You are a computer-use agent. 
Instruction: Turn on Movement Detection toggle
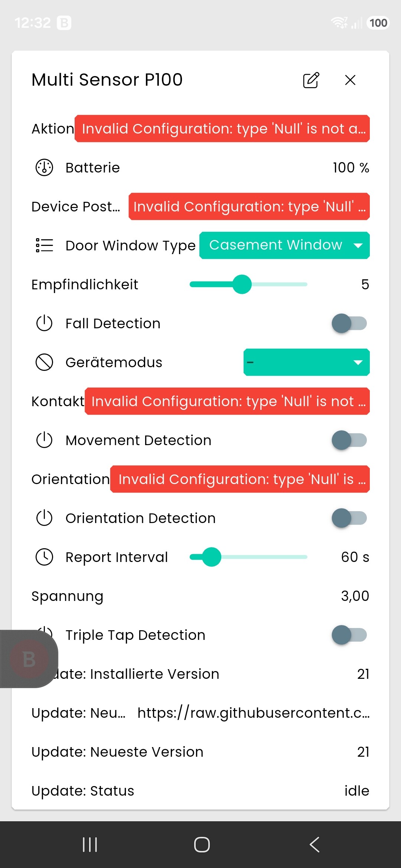pos(349,440)
